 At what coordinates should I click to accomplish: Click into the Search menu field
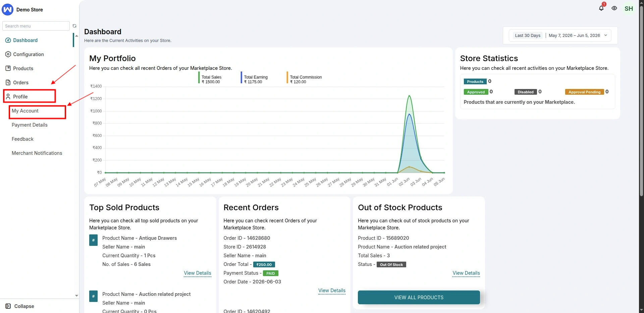[x=36, y=26]
